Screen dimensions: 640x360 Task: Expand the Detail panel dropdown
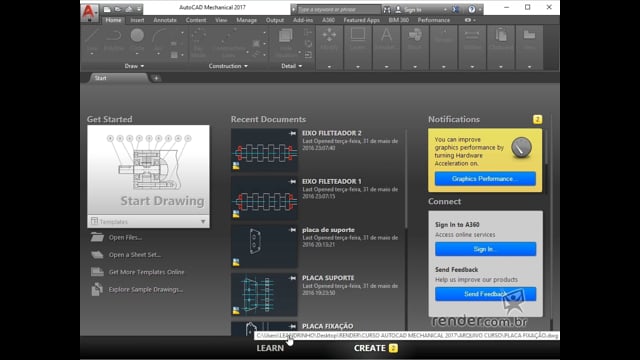point(291,66)
